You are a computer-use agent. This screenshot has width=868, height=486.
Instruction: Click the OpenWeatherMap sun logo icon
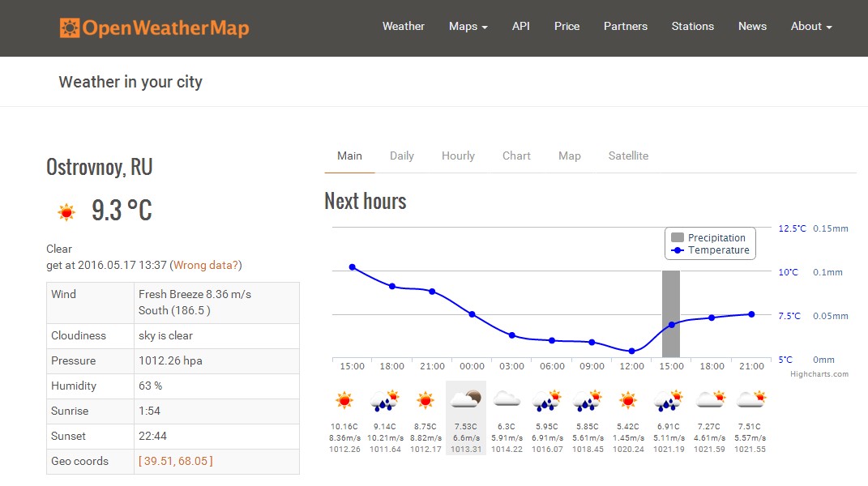71,28
